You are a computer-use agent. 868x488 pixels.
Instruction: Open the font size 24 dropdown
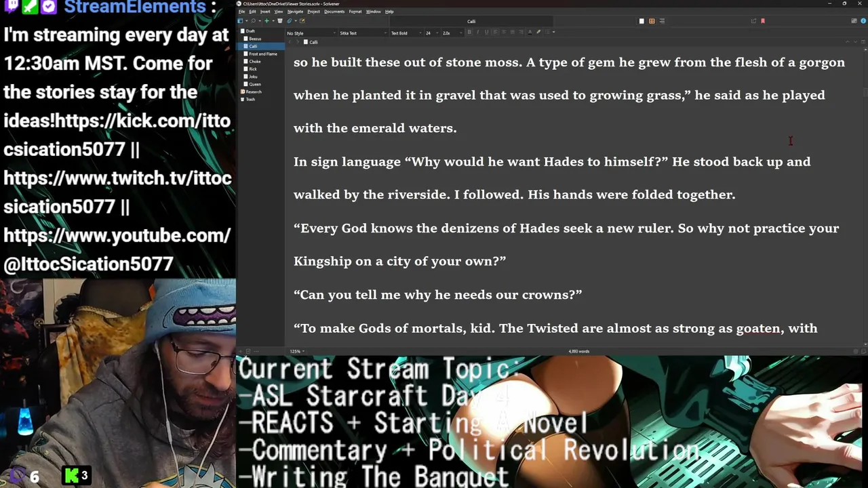(432, 33)
